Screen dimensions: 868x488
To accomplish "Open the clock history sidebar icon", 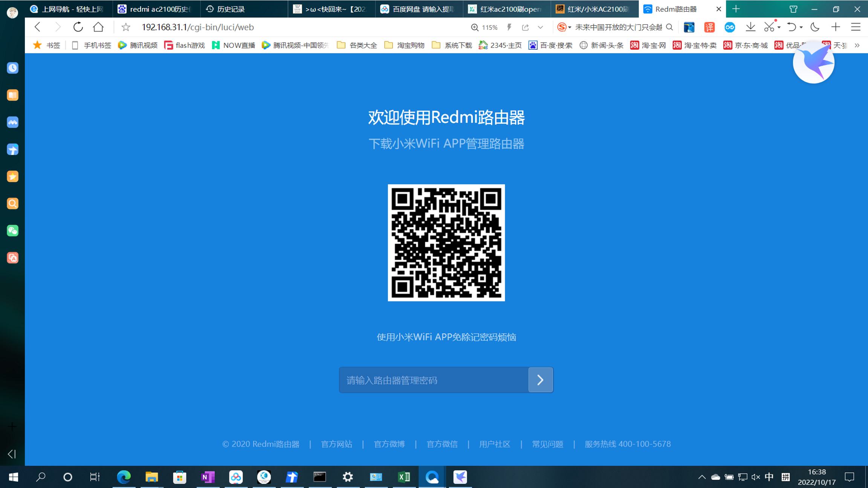I will pos(12,68).
